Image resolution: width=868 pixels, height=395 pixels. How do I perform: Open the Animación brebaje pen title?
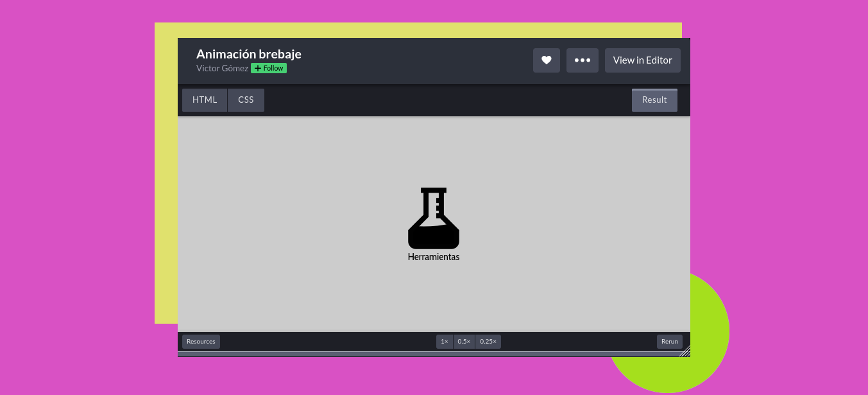[248, 54]
